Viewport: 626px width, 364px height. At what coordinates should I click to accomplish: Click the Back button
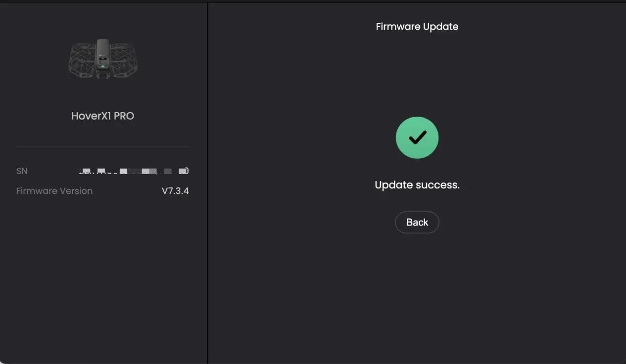(x=417, y=223)
